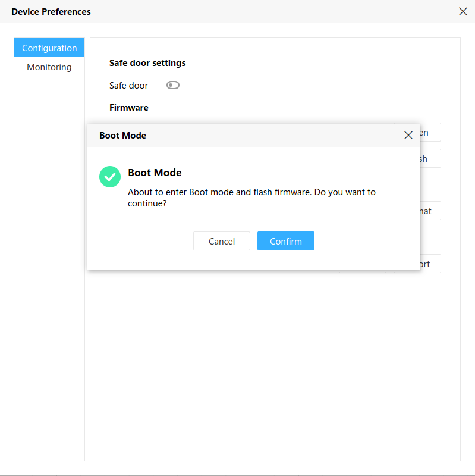Screen dimensions: 475x476
Task: Close the Device Preferences window
Action: pyautogui.click(x=463, y=11)
